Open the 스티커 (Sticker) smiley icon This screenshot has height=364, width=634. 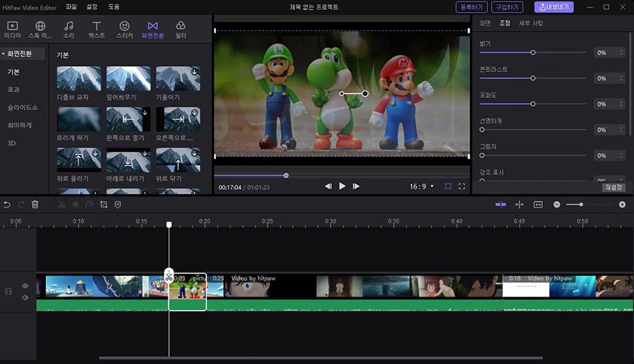click(125, 26)
